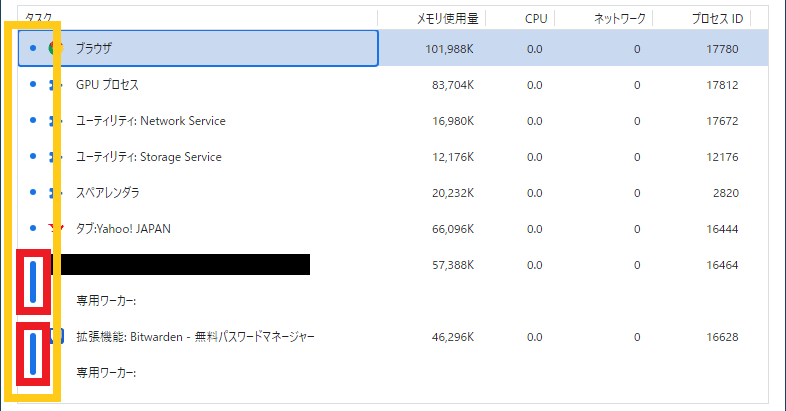Click memory value 101,988K
786x411 pixels.
click(450, 49)
